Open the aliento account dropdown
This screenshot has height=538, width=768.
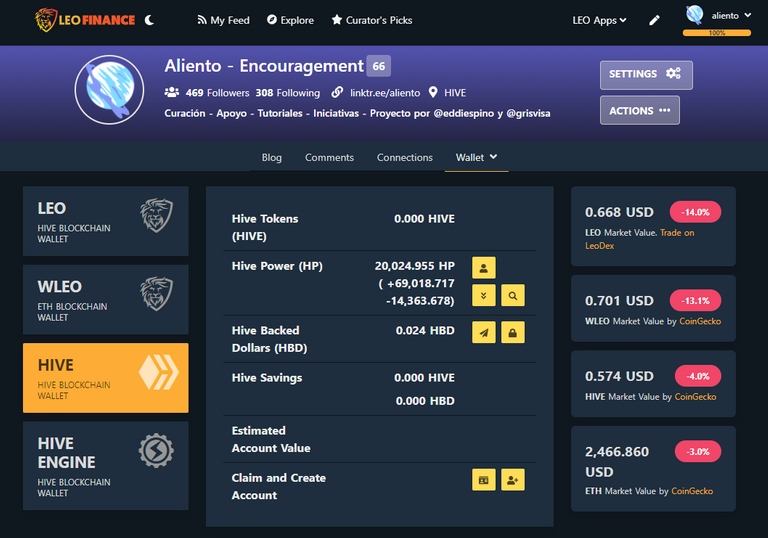731,16
